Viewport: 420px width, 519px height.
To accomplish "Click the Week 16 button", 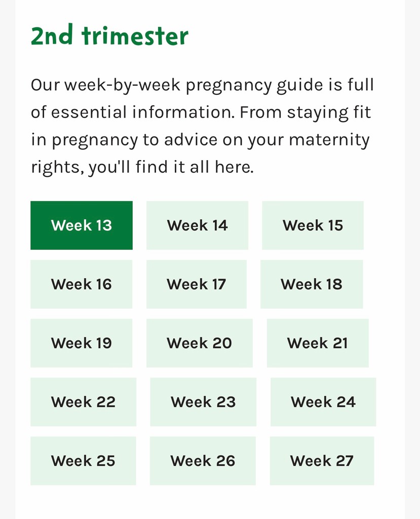I will tap(82, 284).
